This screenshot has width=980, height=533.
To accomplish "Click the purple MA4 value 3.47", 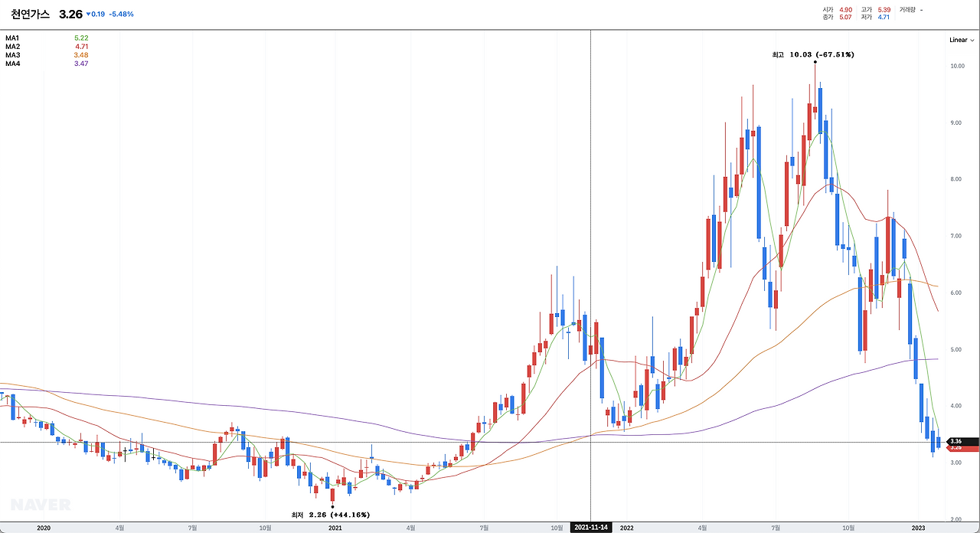I will 81,64.
